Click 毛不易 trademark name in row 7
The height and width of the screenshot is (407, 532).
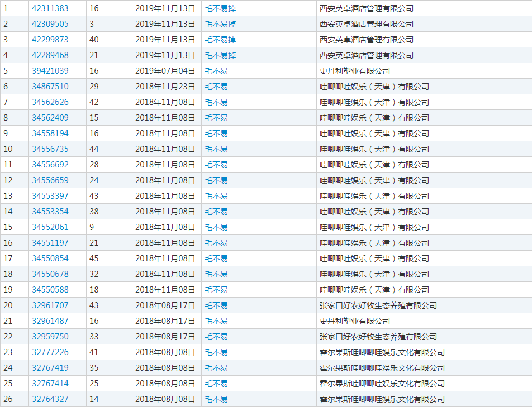[x=216, y=102]
